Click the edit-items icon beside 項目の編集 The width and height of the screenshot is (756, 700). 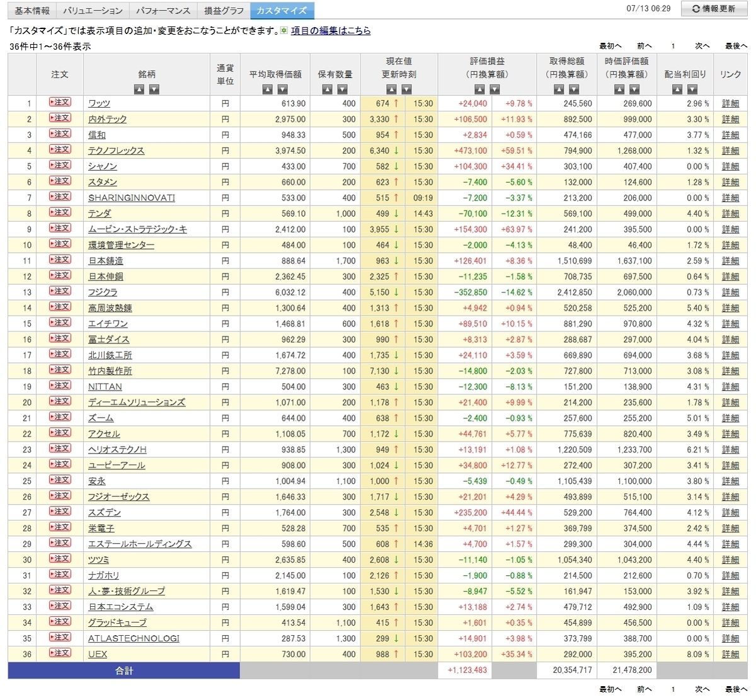pyautogui.click(x=284, y=30)
